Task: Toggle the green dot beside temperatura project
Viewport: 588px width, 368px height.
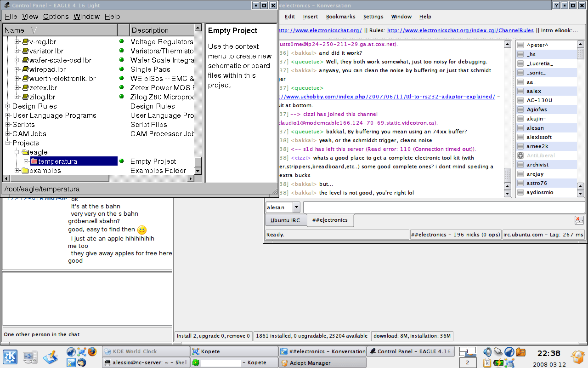Action: (x=122, y=161)
